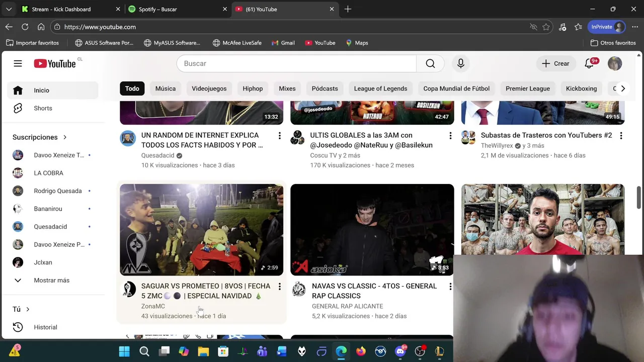Click the InPrivate profile button
Viewport: 644px width, 362px height.
point(607,27)
